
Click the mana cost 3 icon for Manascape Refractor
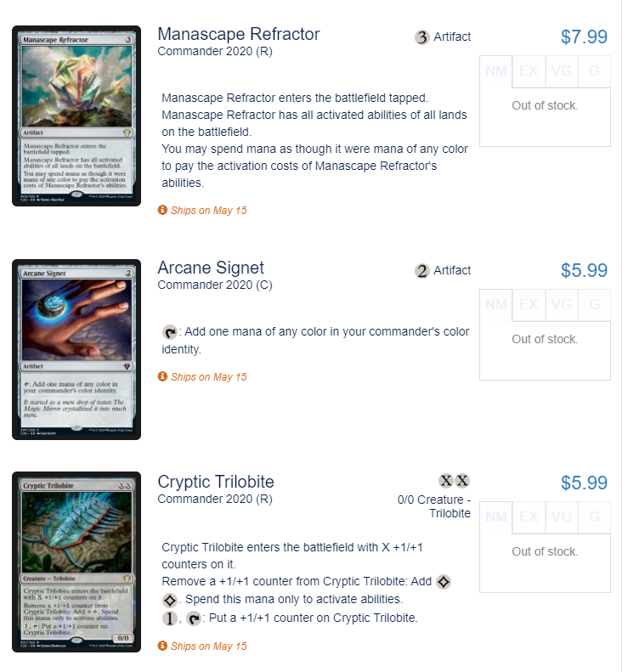pos(421,37)
